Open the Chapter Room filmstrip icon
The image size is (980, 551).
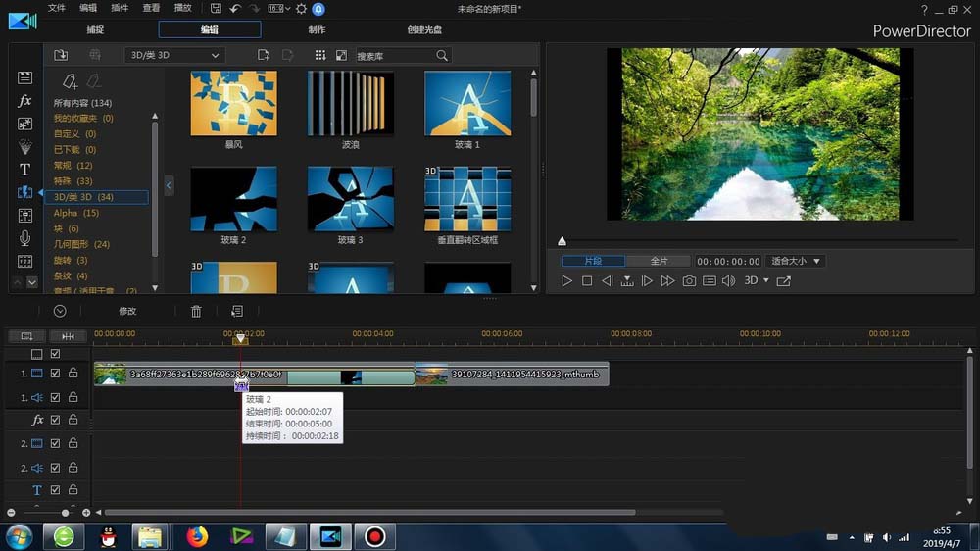click(25, 262)
